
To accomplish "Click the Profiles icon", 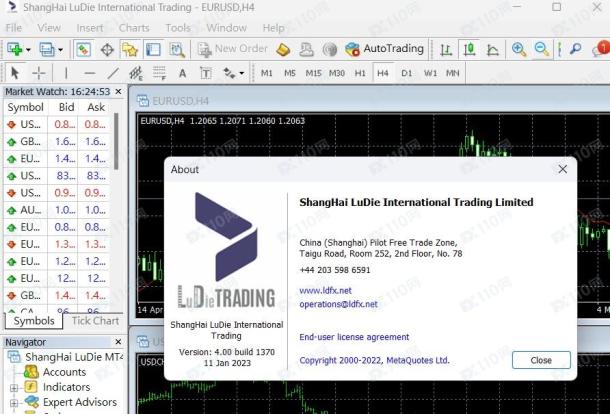I will [x=47, y=49].
